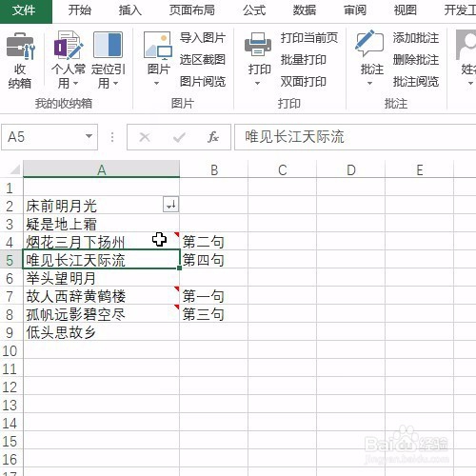Select cell containing 疑是地上霜
Viewport: 476px width, 476px height.
point(102,224)
